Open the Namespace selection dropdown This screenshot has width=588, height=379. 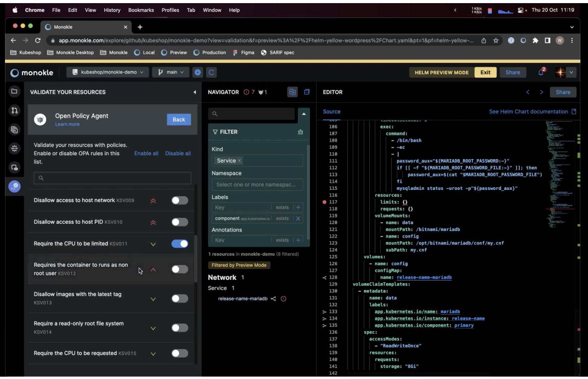257,185
